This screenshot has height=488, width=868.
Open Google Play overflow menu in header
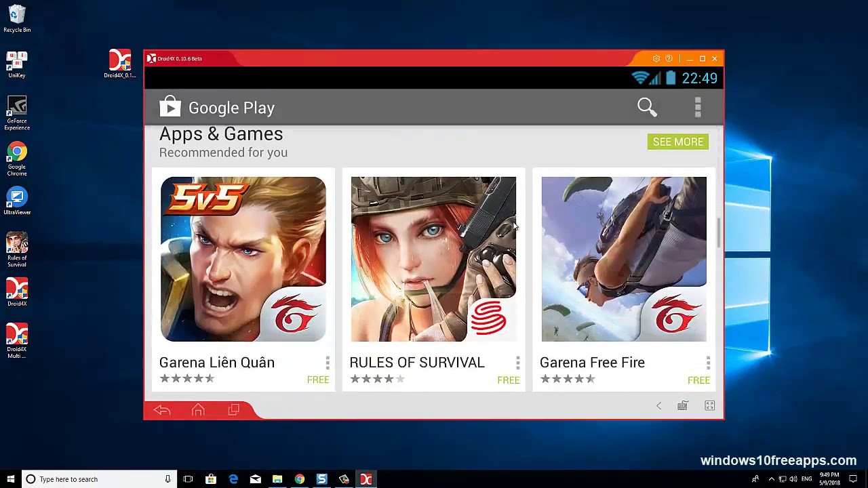pyautogui.click(x=698, y=107)
